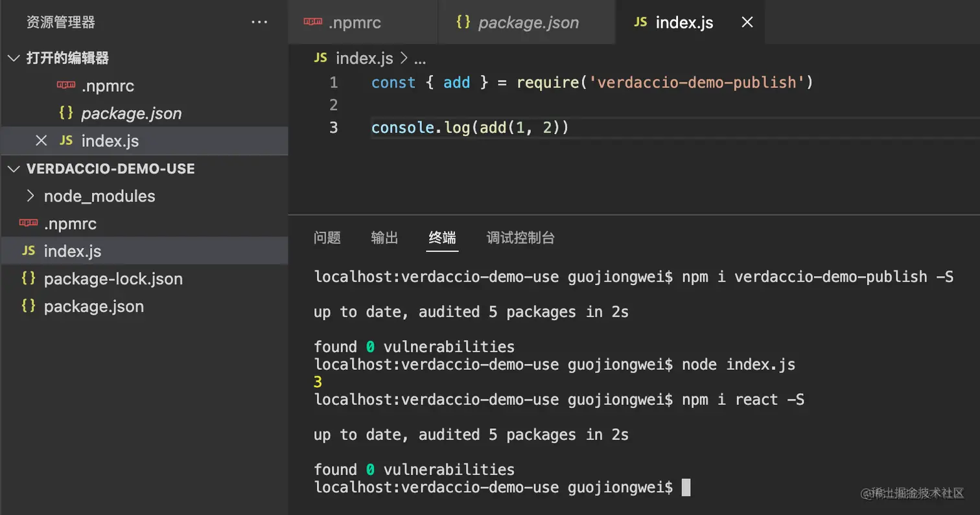Open package-lock.json in file tree

point(144,279)
